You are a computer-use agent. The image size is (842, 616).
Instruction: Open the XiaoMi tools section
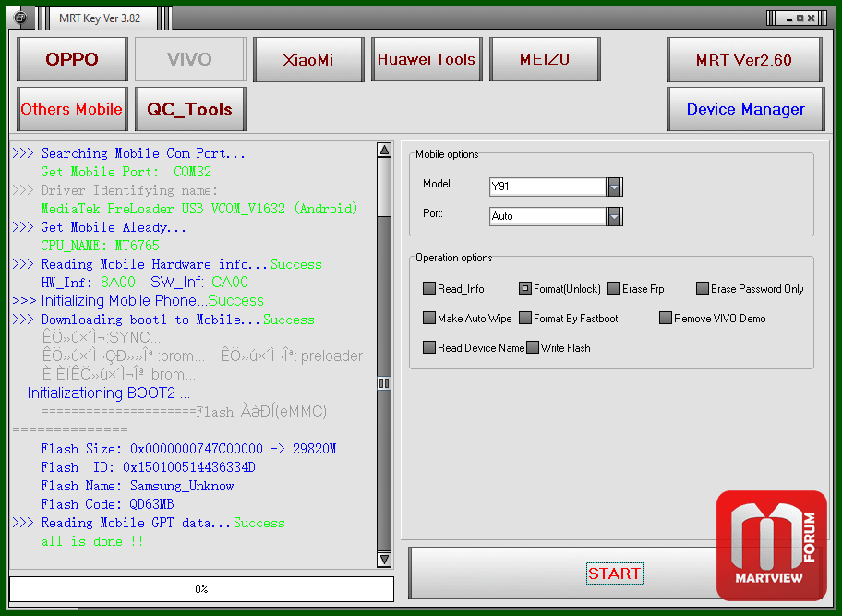[x=308, y=59]
